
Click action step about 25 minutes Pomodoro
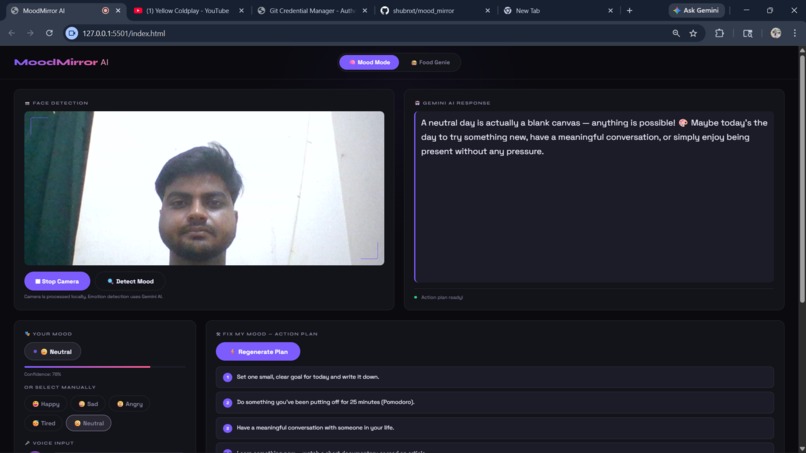[495, 402]
